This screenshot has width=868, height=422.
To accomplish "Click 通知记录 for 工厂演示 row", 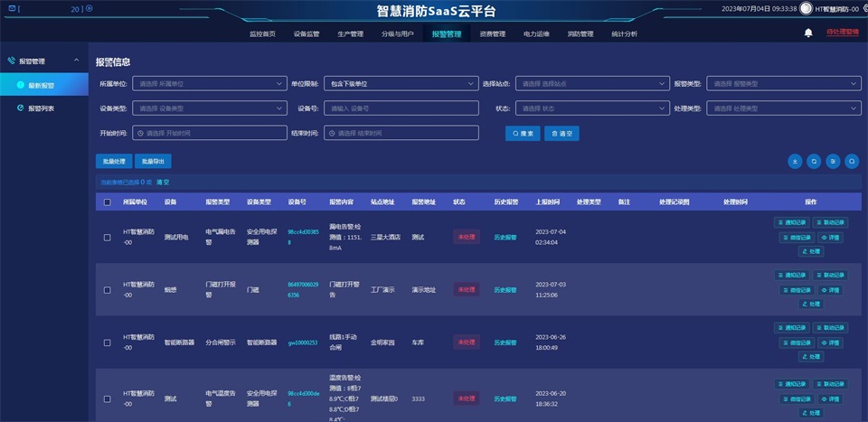I will pos(792,276).
